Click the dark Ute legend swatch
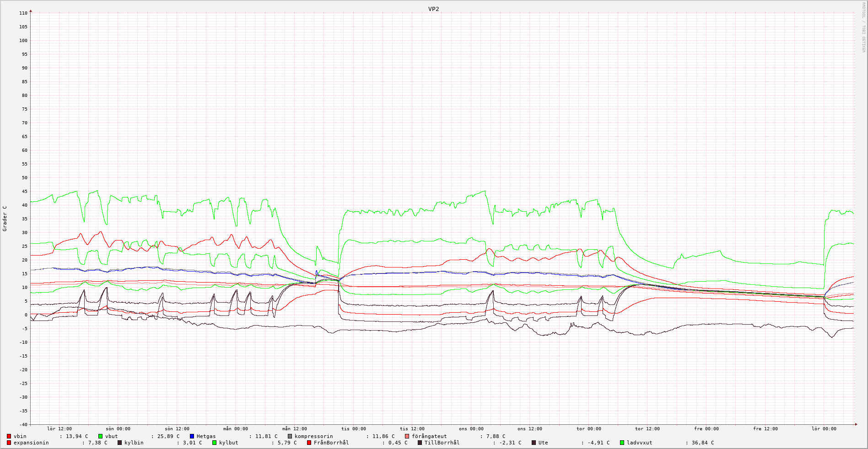The height and width of the screenshot is (449, 868). 534,443
